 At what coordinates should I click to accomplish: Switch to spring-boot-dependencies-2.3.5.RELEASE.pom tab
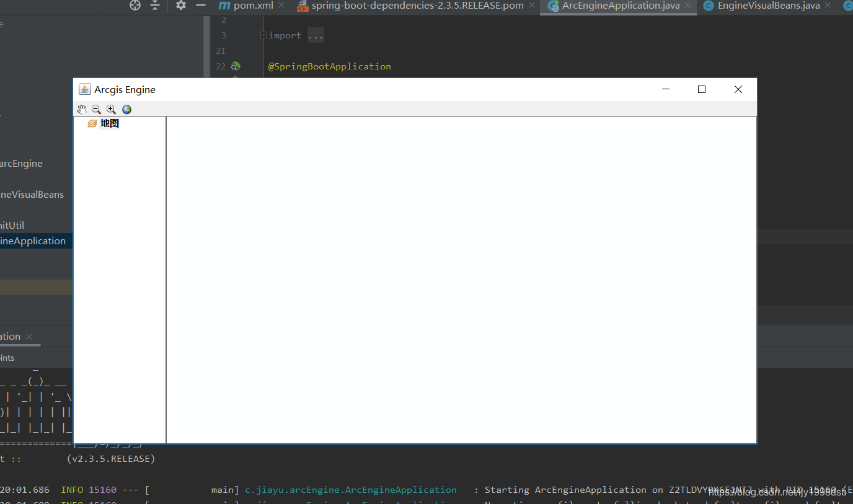click(x=417, y=6)
